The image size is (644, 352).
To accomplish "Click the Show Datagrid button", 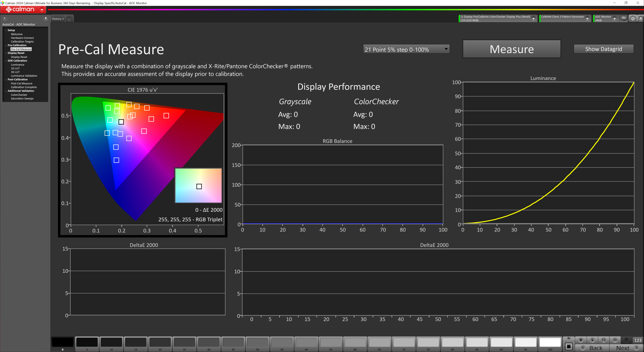I will [603, 49].
